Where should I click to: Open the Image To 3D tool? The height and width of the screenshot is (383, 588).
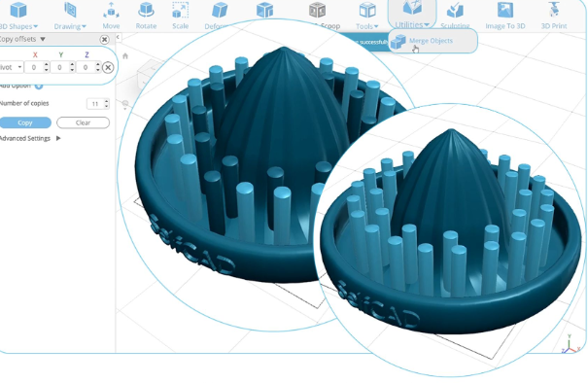point(505,16)
